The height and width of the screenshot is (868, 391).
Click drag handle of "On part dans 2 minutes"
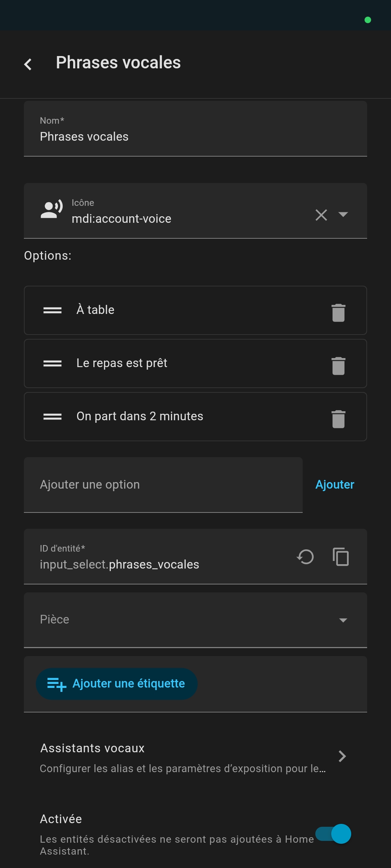point(52,417)
